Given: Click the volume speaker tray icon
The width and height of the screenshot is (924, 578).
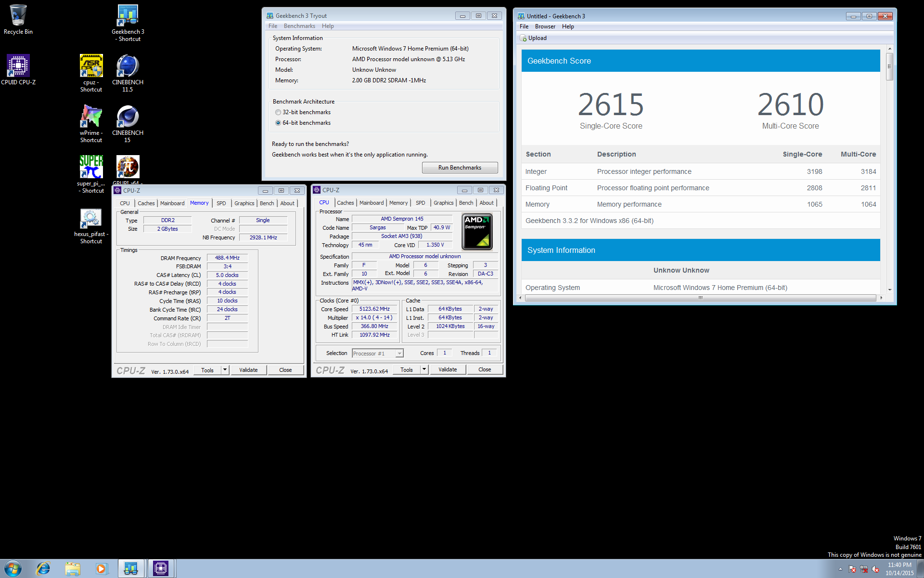Looking at the screenshot, I should (x=875, y=569).
